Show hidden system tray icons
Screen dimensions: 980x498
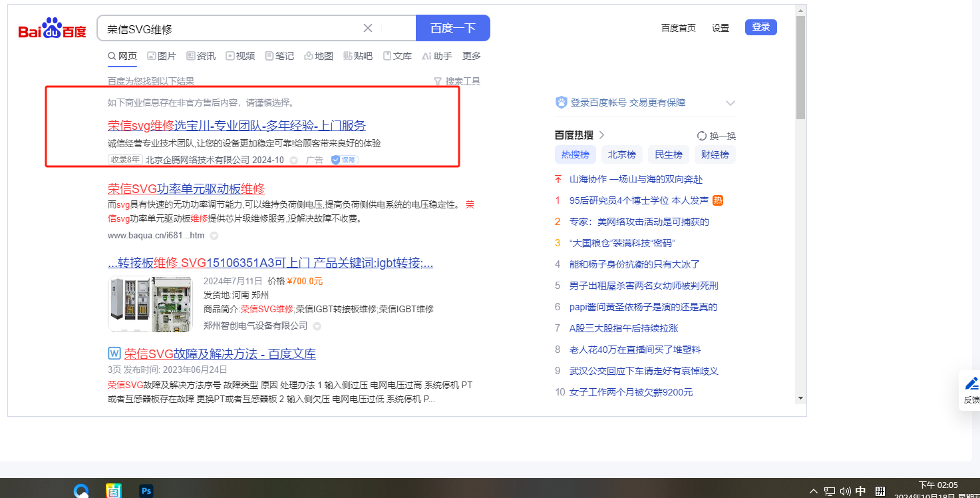pyautogui.click(x=813, y=491)
